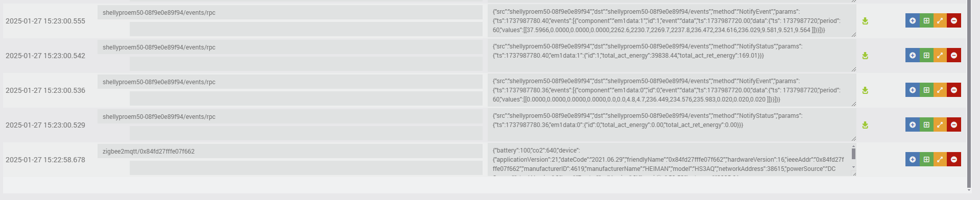Download payload of the 15:23:00.529 message

click(x=865, y=125)
